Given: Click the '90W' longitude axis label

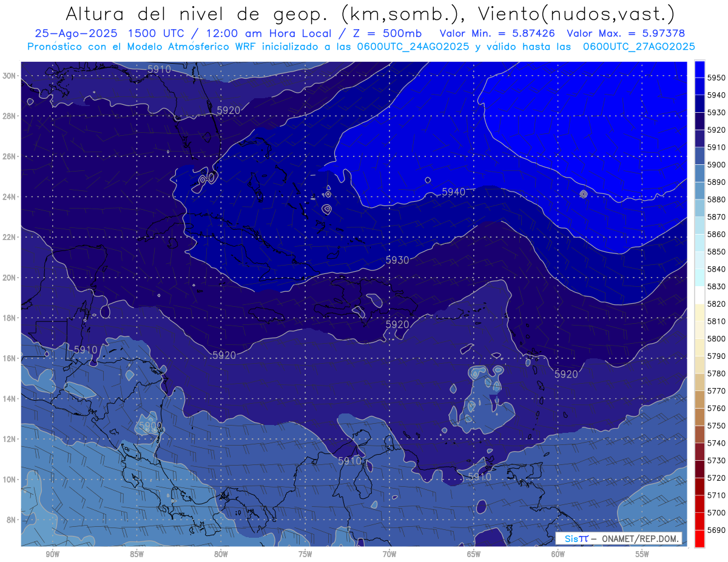Looking at the screenshot, I should coord(52,555).
